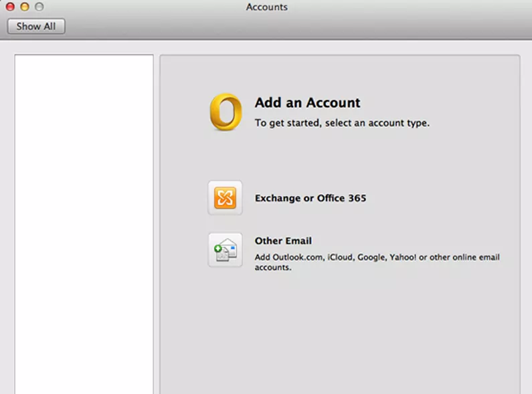This screenshot has width=532, height=394.
Task: Click "To get started, select an account type."
Action: click(x=342, y=123)
